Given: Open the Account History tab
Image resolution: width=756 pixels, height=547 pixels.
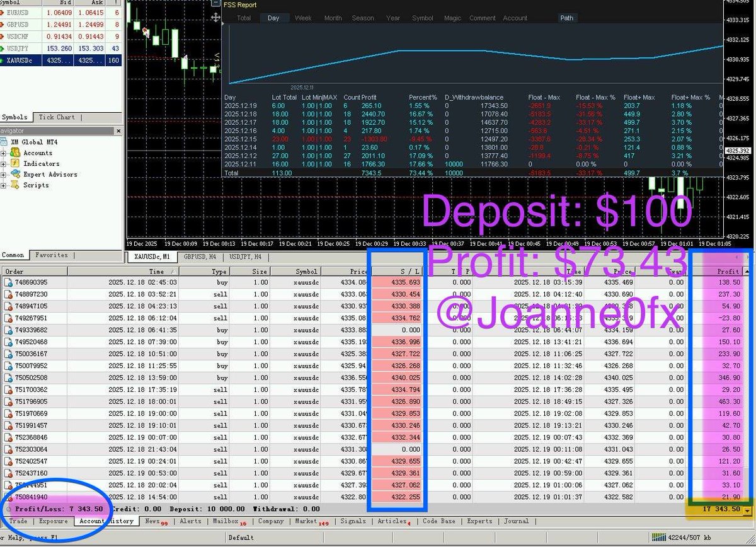Looking at the screenshot, I should (106, 521).
